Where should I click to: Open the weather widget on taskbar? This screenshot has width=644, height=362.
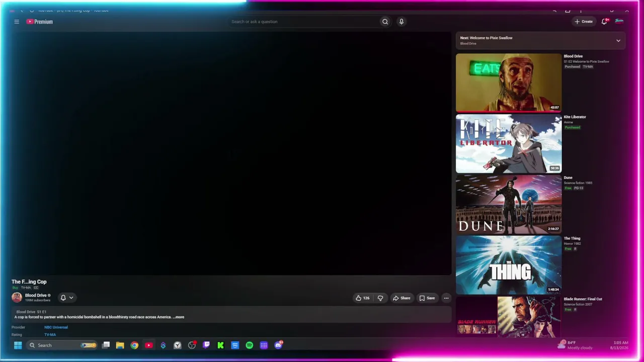575,345
